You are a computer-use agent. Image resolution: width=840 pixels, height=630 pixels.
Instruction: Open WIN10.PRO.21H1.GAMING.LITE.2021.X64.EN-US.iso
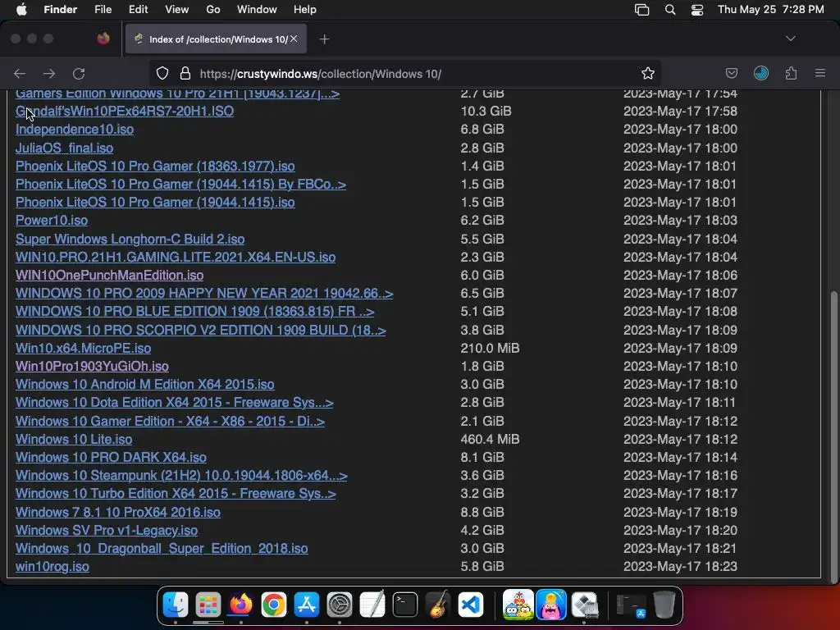point(176,257)
